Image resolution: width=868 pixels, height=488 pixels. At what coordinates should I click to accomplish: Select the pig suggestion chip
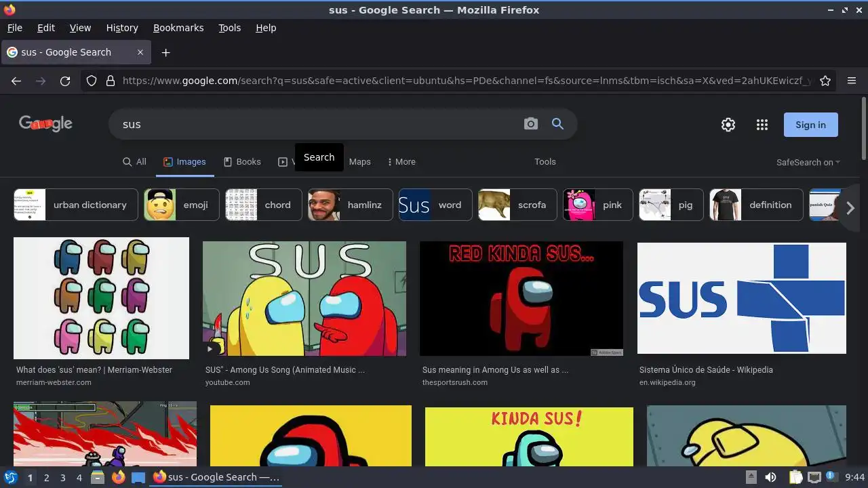671,205
